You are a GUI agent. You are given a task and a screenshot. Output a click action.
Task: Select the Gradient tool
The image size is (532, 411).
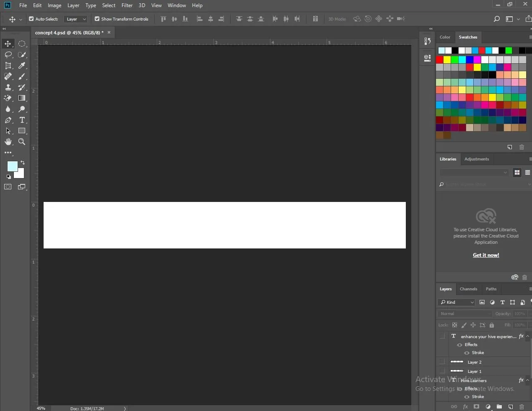click(x=22, y=98)
